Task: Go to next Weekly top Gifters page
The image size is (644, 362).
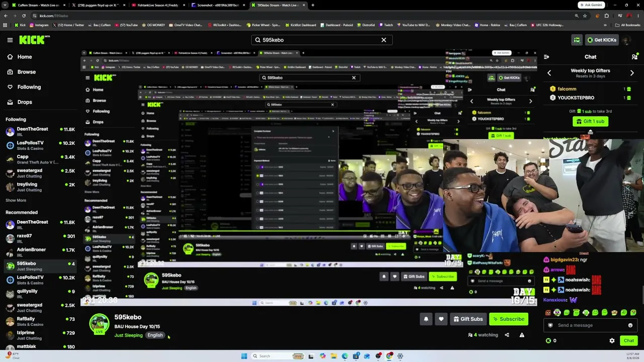Action: [x=632, y=73]
